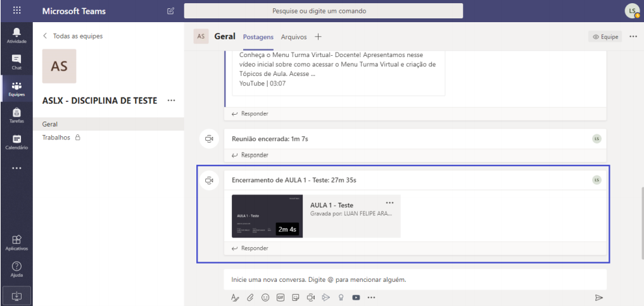Switch to the Arquivos tab
The width and height of the screenshot is (644, 306).
point(294,37)
